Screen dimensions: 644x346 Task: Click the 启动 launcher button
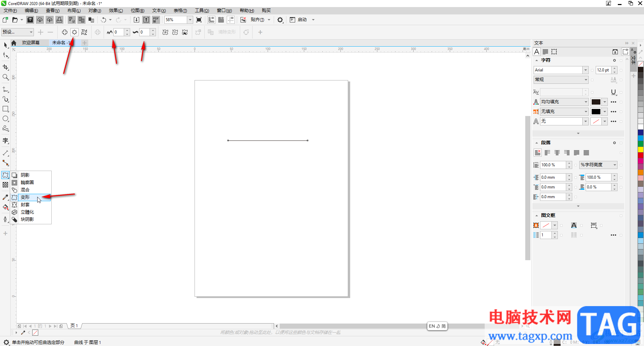299,20
